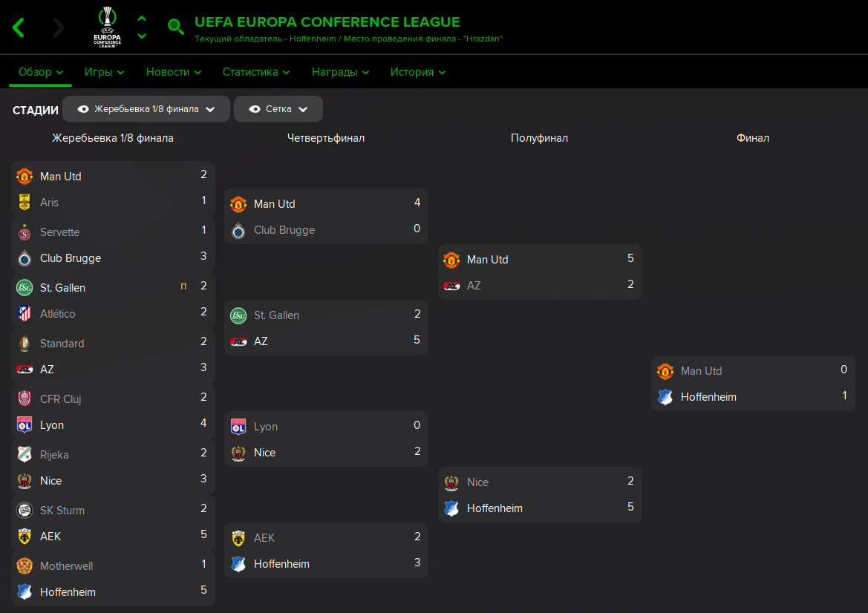The width and height of the screenshot is (868, 613).
Task: Click St. Gallen name in round of 16
Action: (x=62, y=288)
